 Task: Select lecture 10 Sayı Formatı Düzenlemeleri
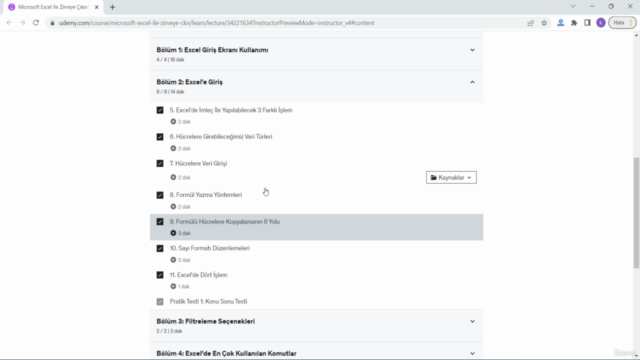coord(209,248)
